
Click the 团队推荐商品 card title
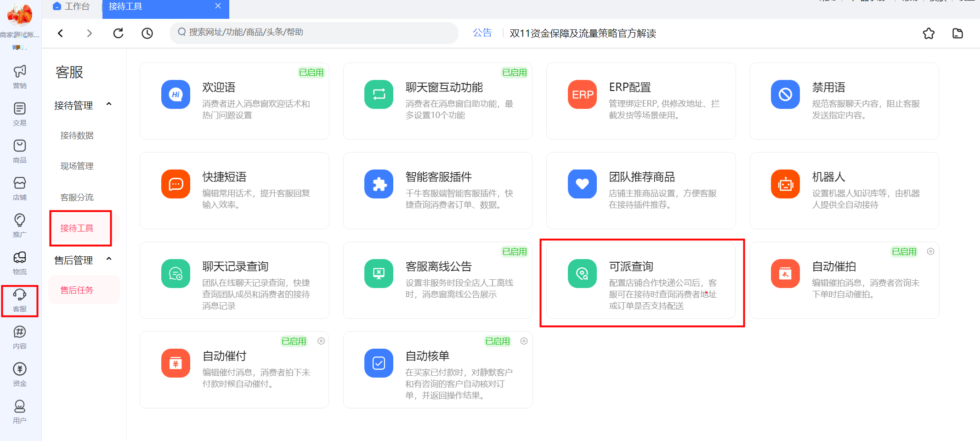click(642, 177)
